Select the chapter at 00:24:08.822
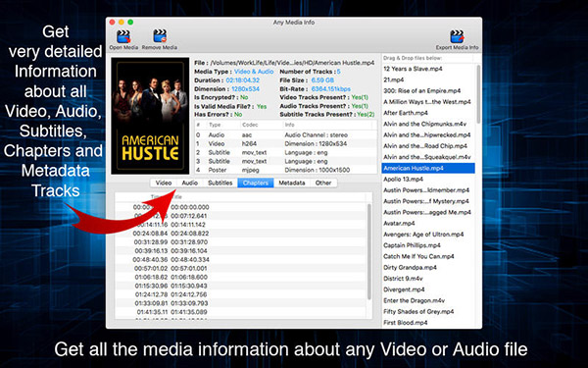Image resolution: width=588 pixels, height=368 pixels. pos(240,234)
